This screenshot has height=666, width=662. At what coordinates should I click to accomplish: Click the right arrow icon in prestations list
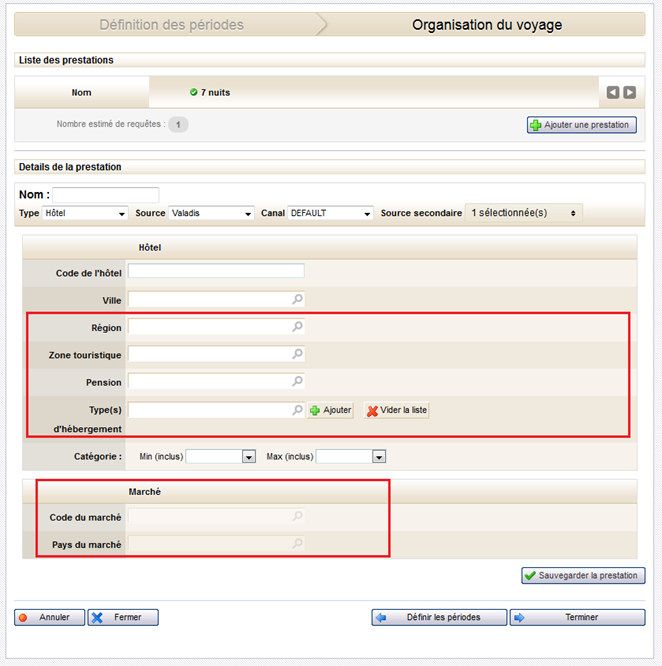tap(630, 93)
